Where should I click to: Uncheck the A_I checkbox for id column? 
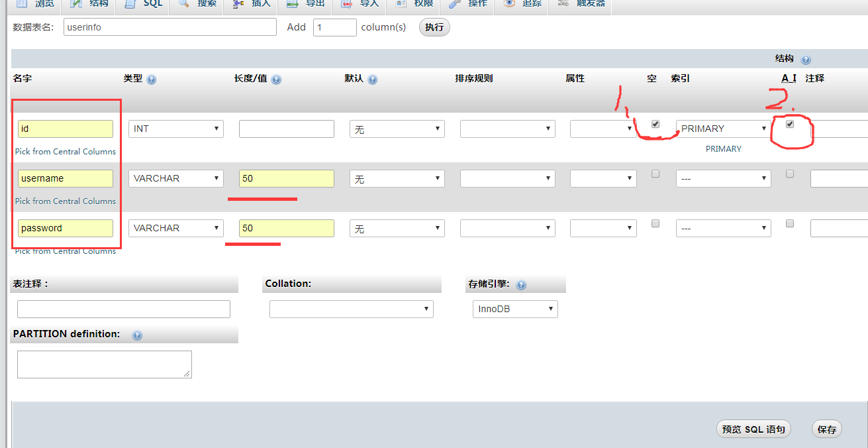tap(789, 123)
